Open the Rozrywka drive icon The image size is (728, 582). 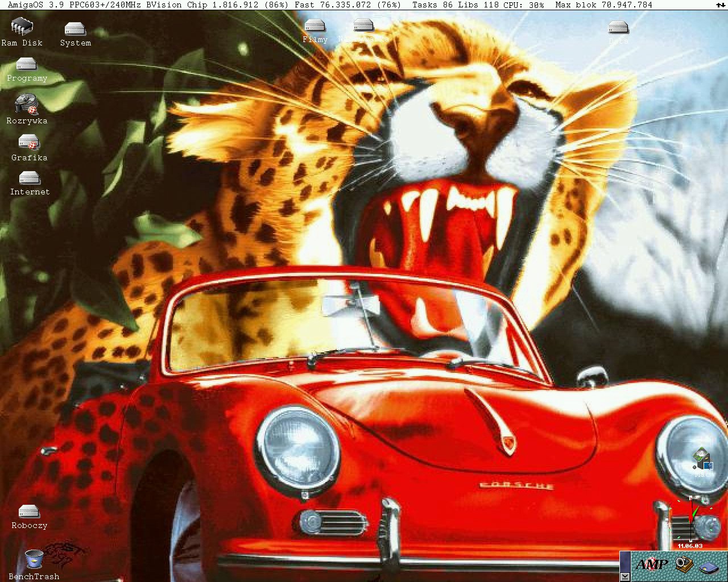coord(27,109)
